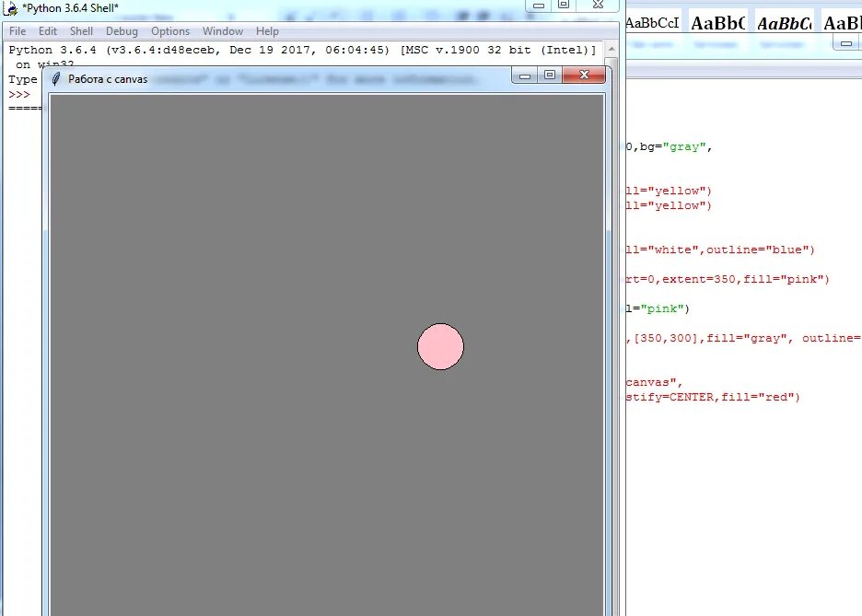Minimize the Python 3.6.4 Shell window

(x=539, y=5)
